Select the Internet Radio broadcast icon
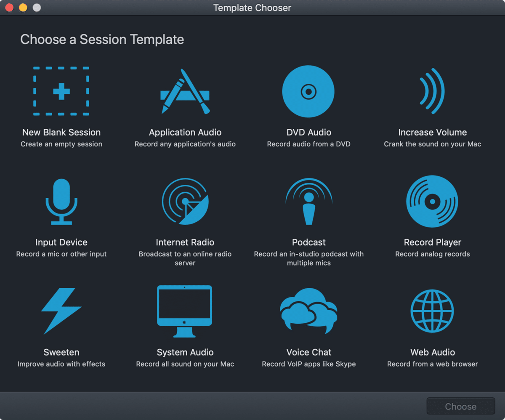 tap(185, 202)
